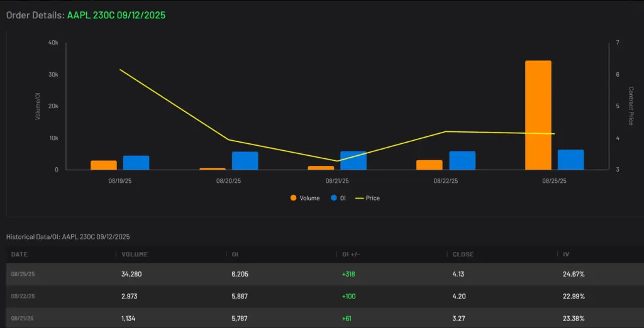
Task: Click the IV value 23.38%
Action: [574, 318]
